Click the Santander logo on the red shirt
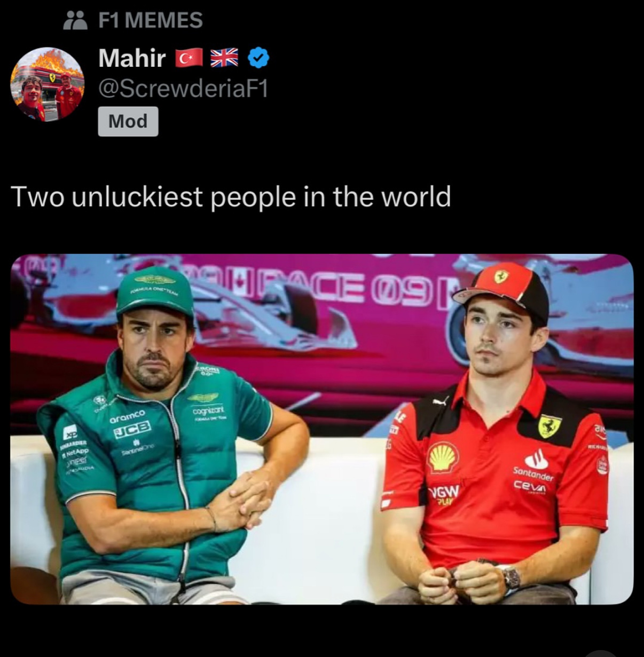Image resolution: width=644 pixels, height=657 pixels. 534,466
